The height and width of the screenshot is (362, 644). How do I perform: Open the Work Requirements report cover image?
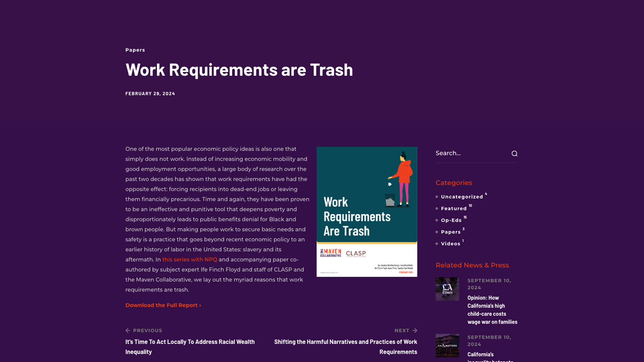pyautogui.click(x=367, y=212)
